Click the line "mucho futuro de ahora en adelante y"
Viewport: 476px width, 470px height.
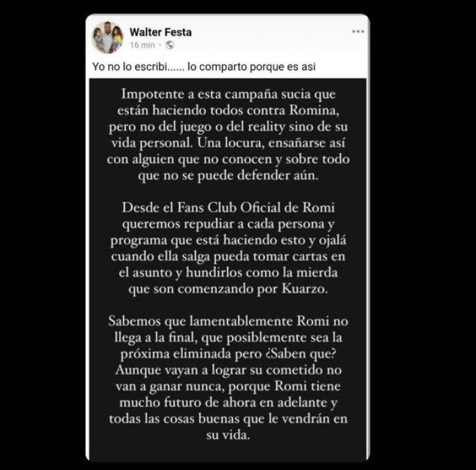point(228,402)
